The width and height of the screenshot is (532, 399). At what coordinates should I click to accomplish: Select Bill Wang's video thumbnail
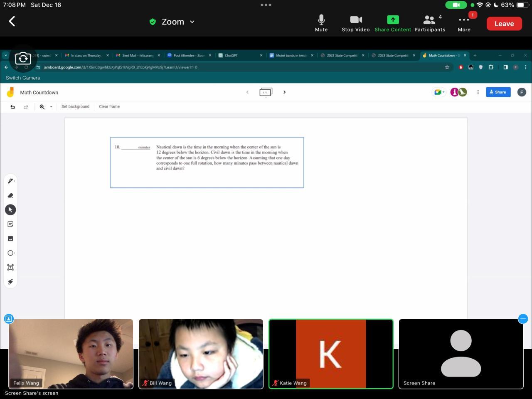pos(201,354)
